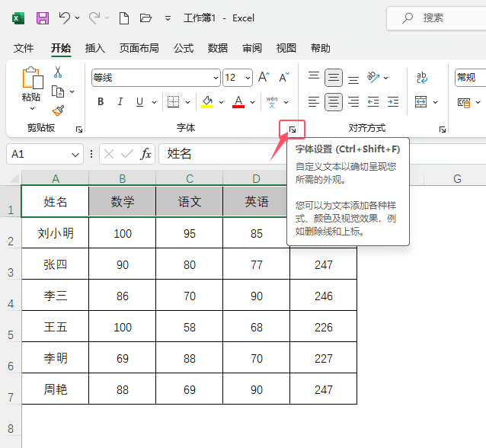Open the 对齐方式 dialog launcher
Image resolution: width=486 pixels, height=448 pixels.
click(443, 130)
